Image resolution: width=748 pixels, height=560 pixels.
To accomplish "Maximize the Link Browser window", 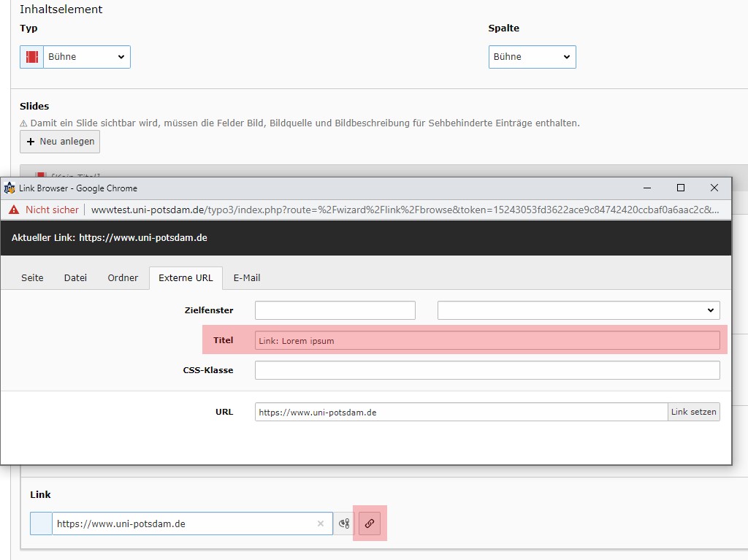I will click(680, 188).
